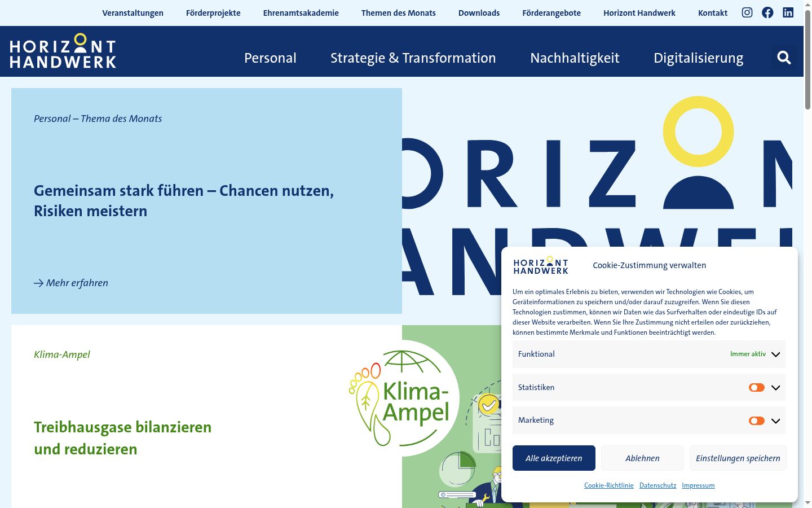Screen dimensions: 812x508
Task: Open the Cookie-Richtlinie link
Action: tap(609, 485)
